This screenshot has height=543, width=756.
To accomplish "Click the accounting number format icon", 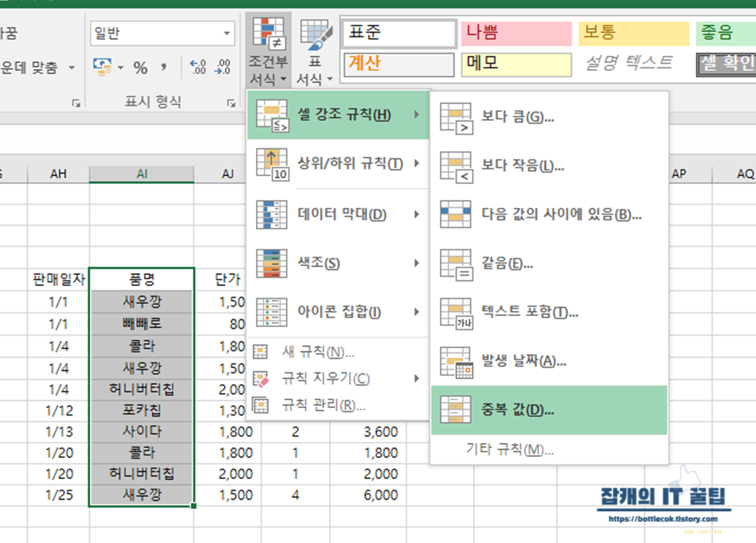I will (x=102, y=67).
